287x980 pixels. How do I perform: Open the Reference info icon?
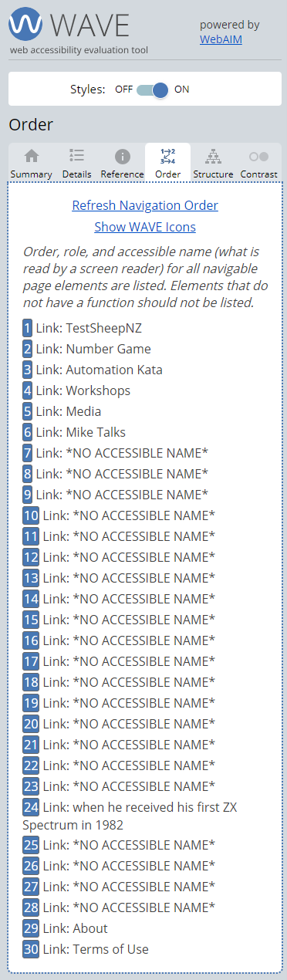[x=122, y=156]
